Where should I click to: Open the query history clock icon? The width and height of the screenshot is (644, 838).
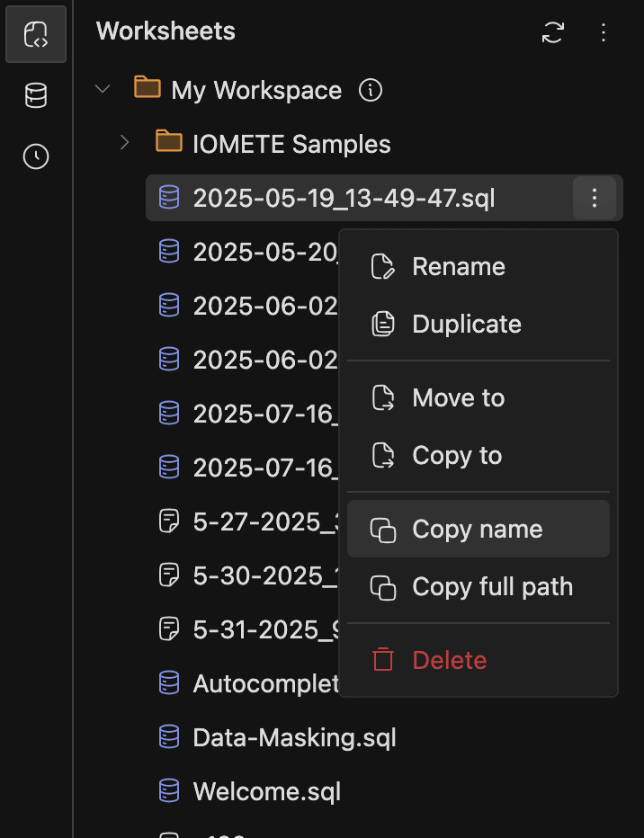[x=35, y=156]
